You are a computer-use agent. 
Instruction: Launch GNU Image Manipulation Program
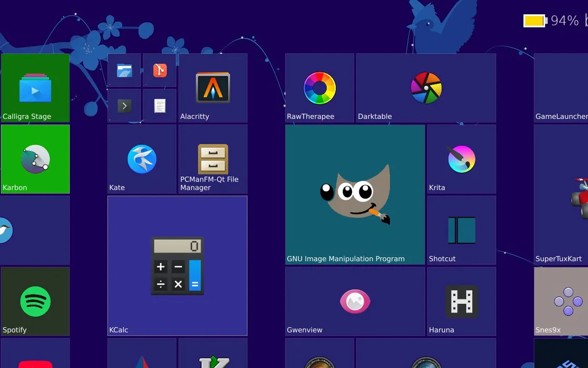355,193
